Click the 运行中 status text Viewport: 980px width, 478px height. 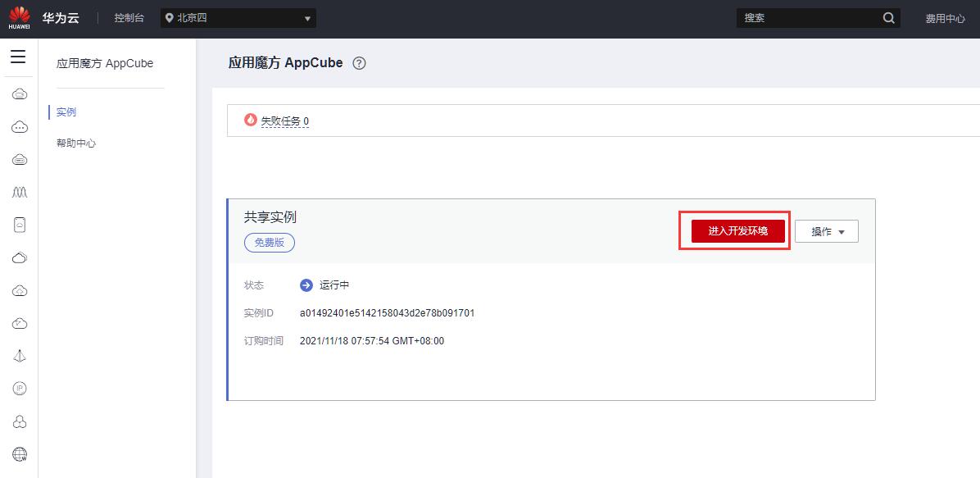point(334,285)
